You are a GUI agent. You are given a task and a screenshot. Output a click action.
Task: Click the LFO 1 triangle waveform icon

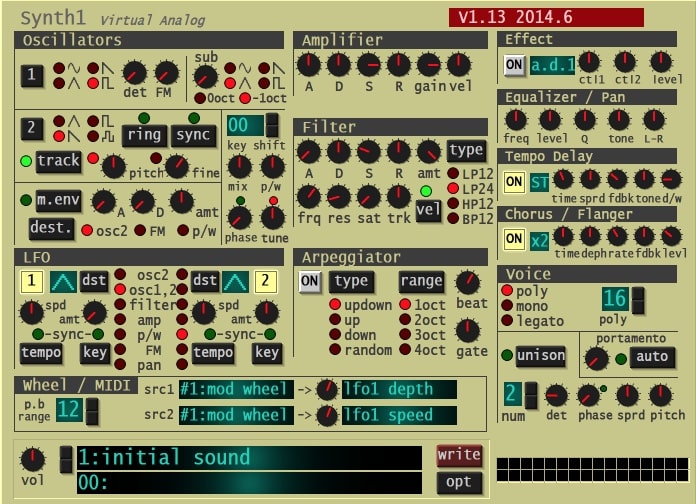62,283
